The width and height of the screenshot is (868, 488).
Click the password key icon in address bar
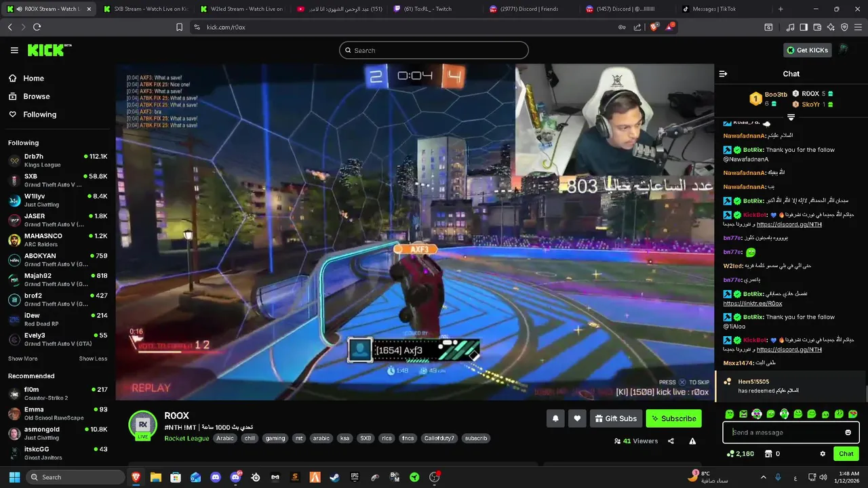[622, 27]
